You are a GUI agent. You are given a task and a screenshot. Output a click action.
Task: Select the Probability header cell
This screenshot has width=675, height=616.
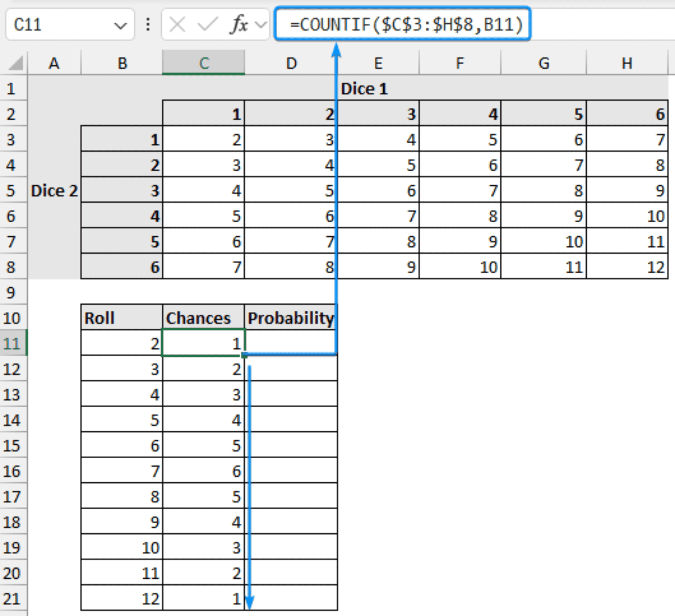291,317
